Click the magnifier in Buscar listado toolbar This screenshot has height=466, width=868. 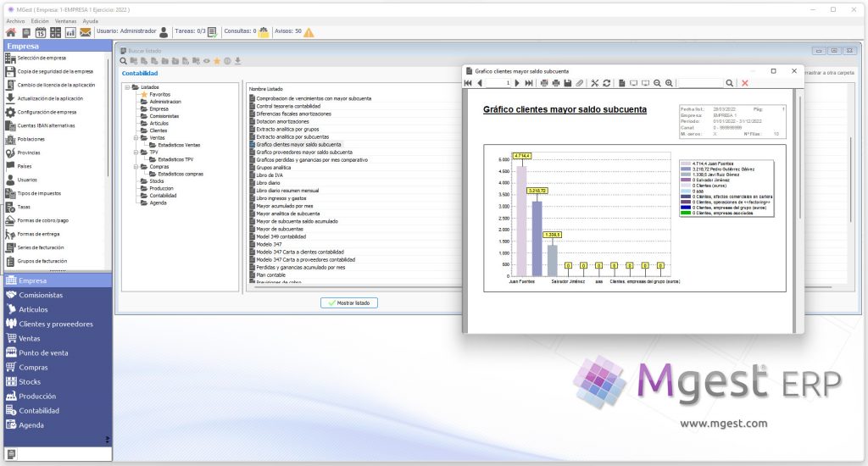tap(124, 61)
